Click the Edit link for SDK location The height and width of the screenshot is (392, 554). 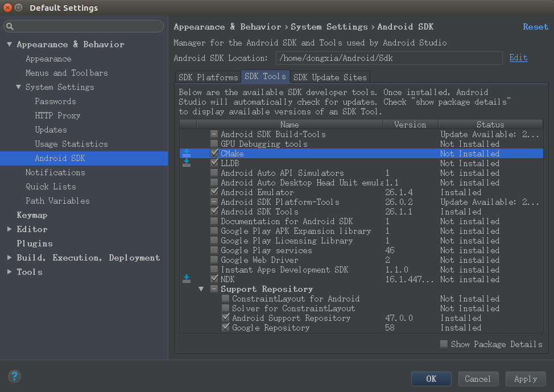tap(518, 57)
